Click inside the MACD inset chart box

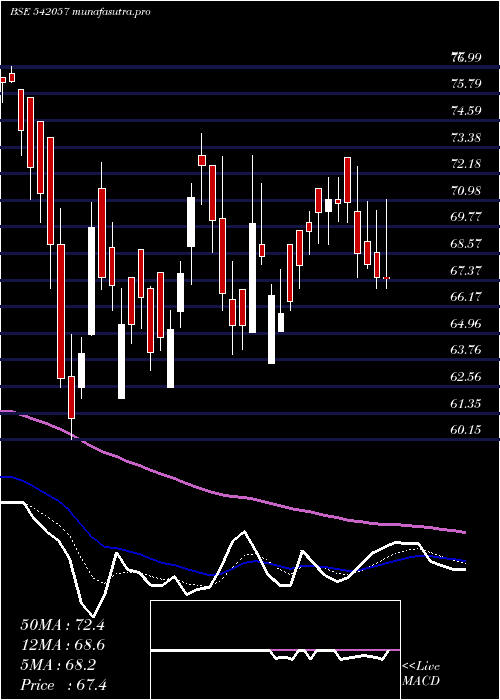275,650
